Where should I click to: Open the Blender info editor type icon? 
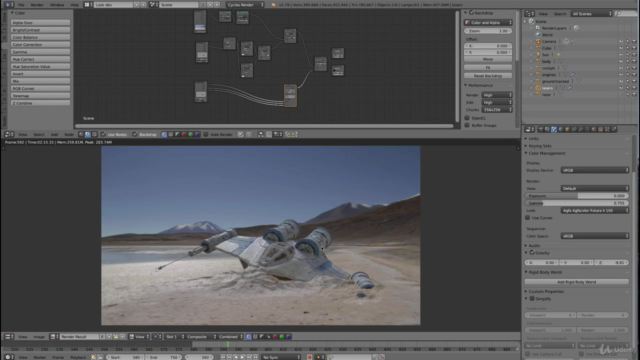tap(8, 4)
